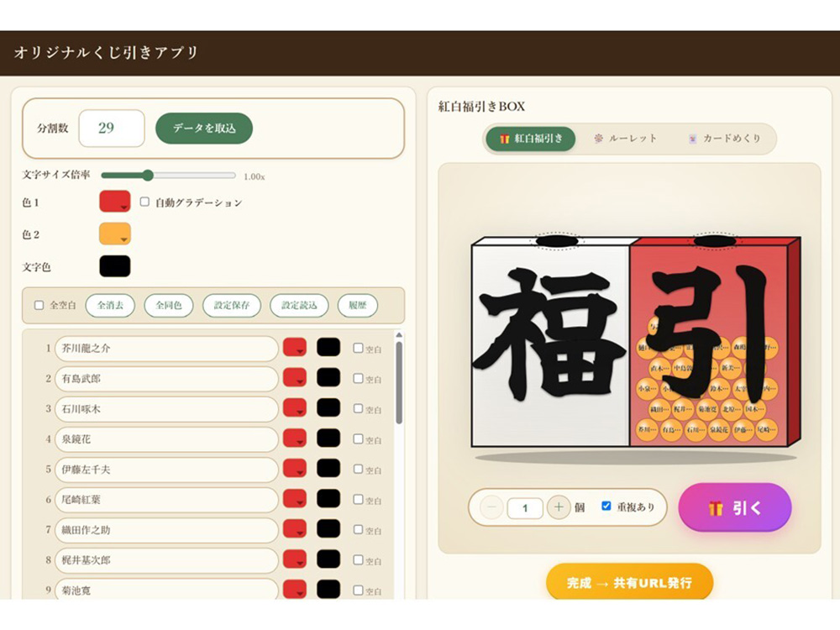Open red color dropdown for 尾崎紅葉

click(x=295, y=499)
